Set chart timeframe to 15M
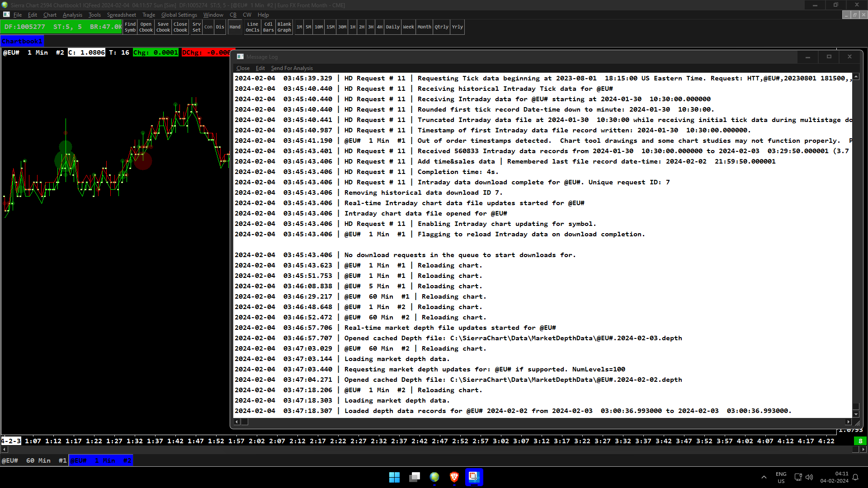The height and width of the screenshot is (488, 868). [330, 27]
